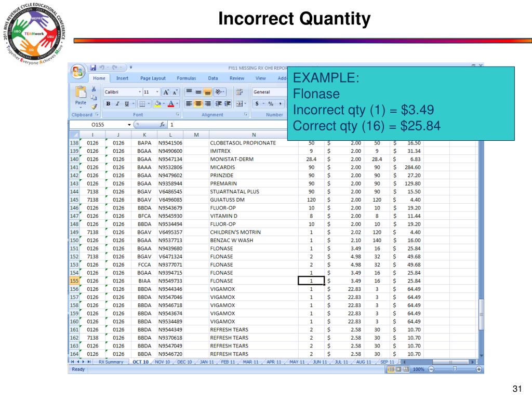Expand the fill color palette arrow
532x399 pixels.
tap(164, 104)
